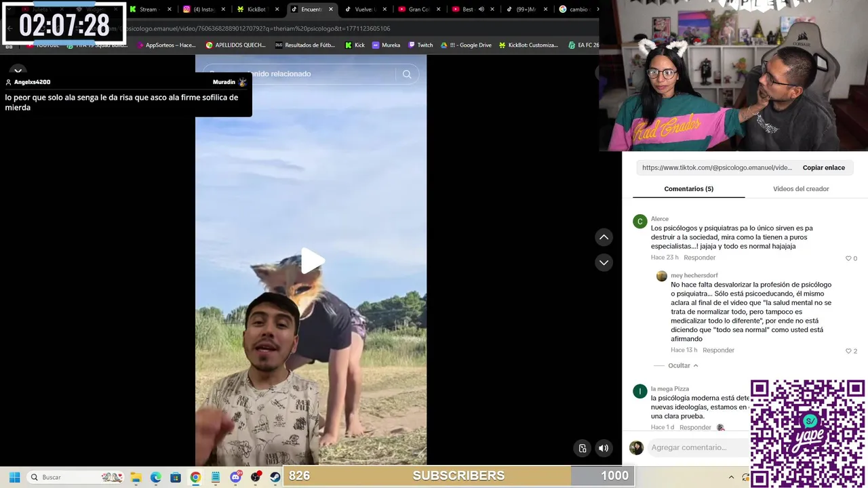Open the Alerce username link
The width and height of the screenshot is (868, 488).
[x=660, y=219]
